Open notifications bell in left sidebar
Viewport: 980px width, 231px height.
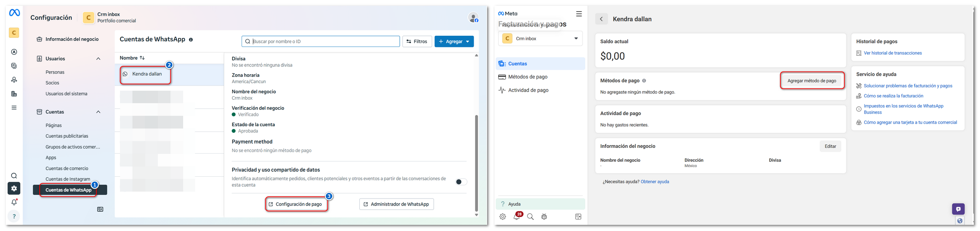pos(14,202)
